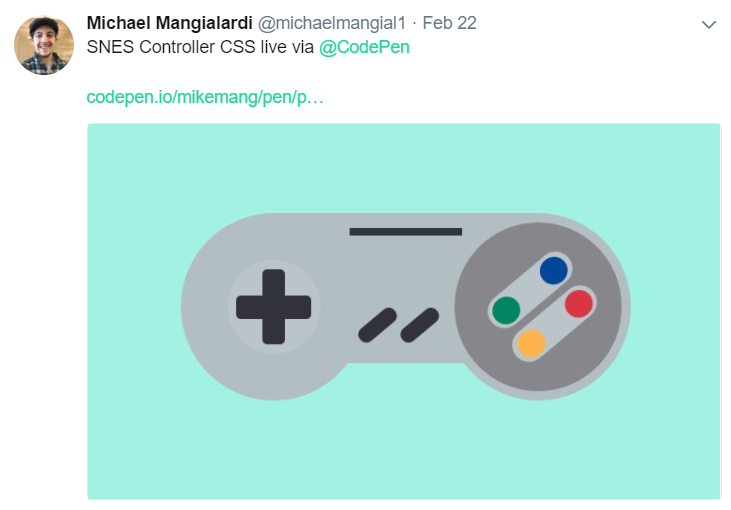Screen dimensions: 731x510
Task: Click Michael Mangialardi's profile avatar
Action: pyautogui.click(x=43, y=45)
